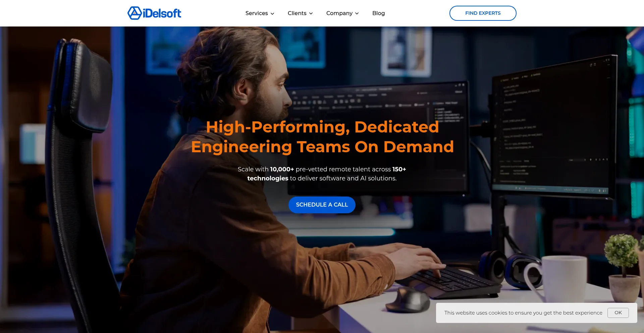Open the Services menu item

(x=257, y=13)
